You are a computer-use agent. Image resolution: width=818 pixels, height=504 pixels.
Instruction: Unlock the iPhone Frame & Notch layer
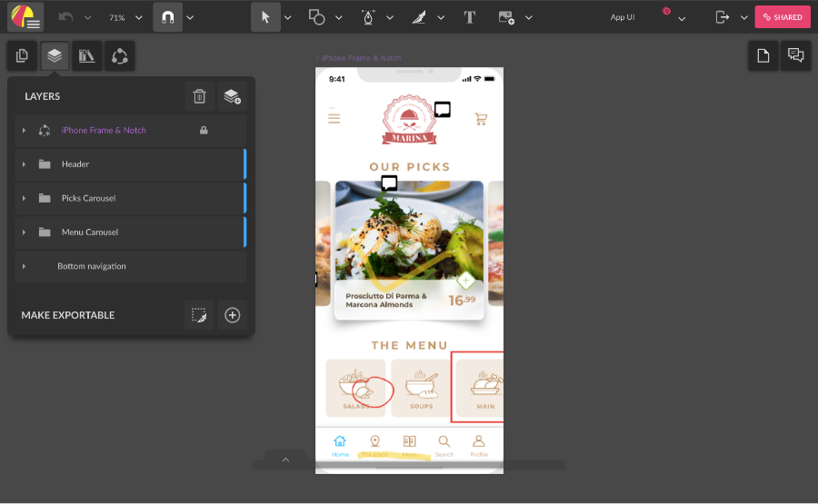[203, 131]
